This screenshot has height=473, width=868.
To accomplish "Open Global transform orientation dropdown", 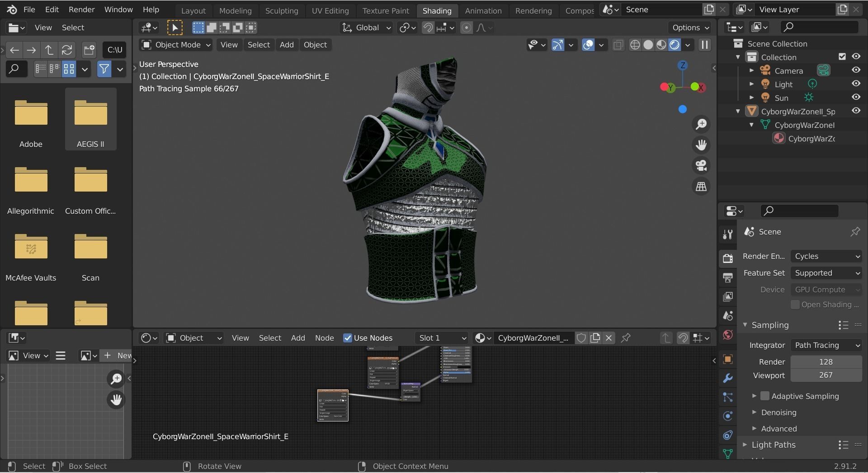I will [366, 28].
